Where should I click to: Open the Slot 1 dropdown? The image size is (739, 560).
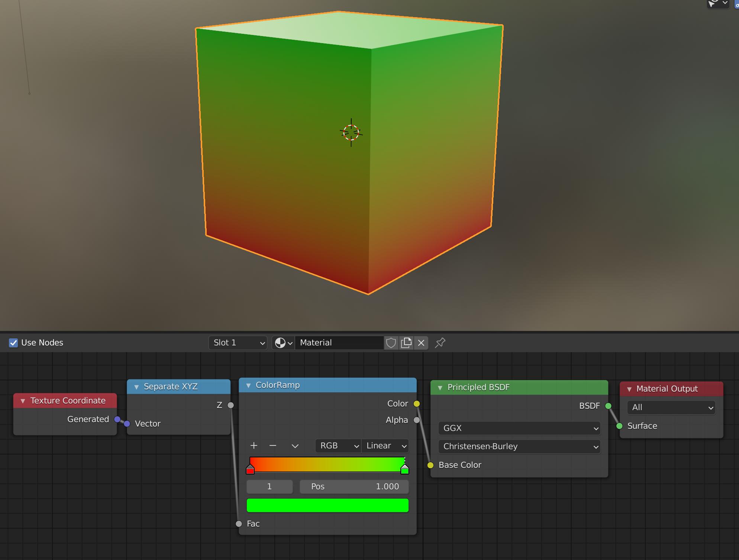click(x=238, y=342)
